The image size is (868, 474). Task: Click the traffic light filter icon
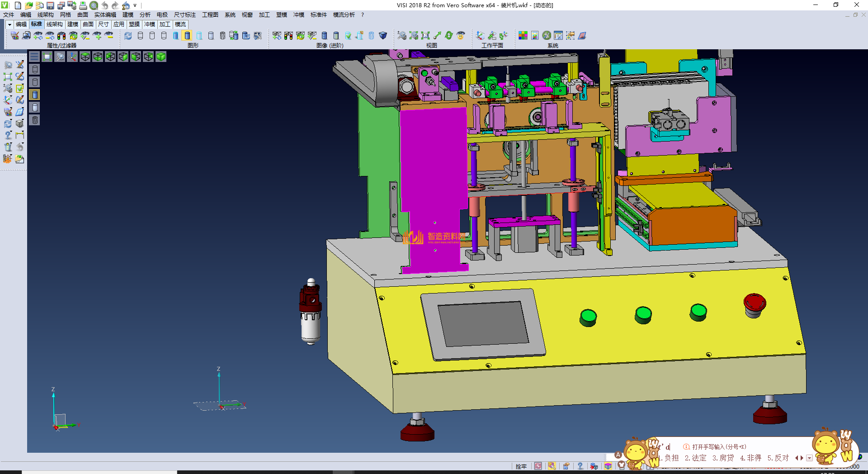click(x=61, y=36)
